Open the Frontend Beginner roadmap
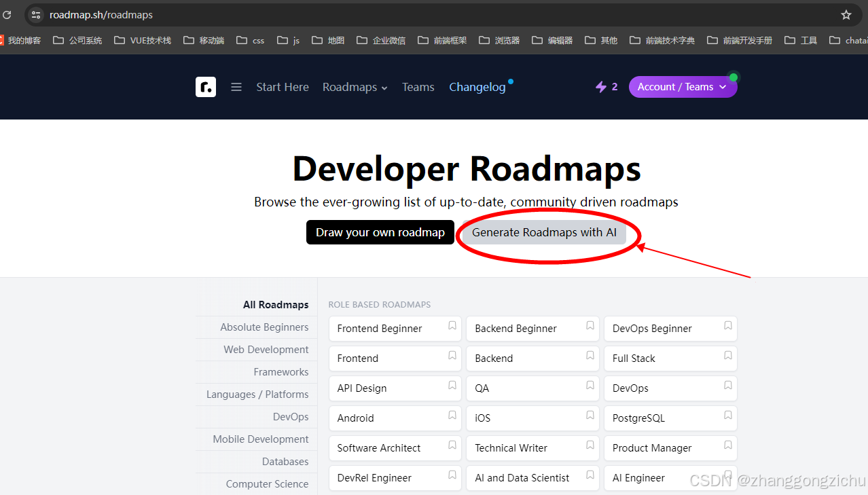 point(395,329)
